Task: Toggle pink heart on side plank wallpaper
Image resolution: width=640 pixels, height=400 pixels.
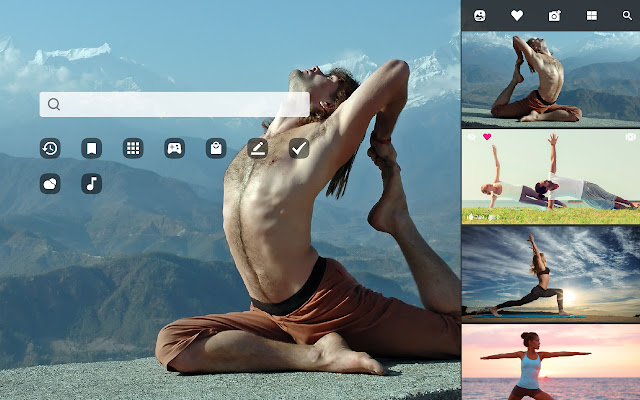Action: [x=487, y=137]
